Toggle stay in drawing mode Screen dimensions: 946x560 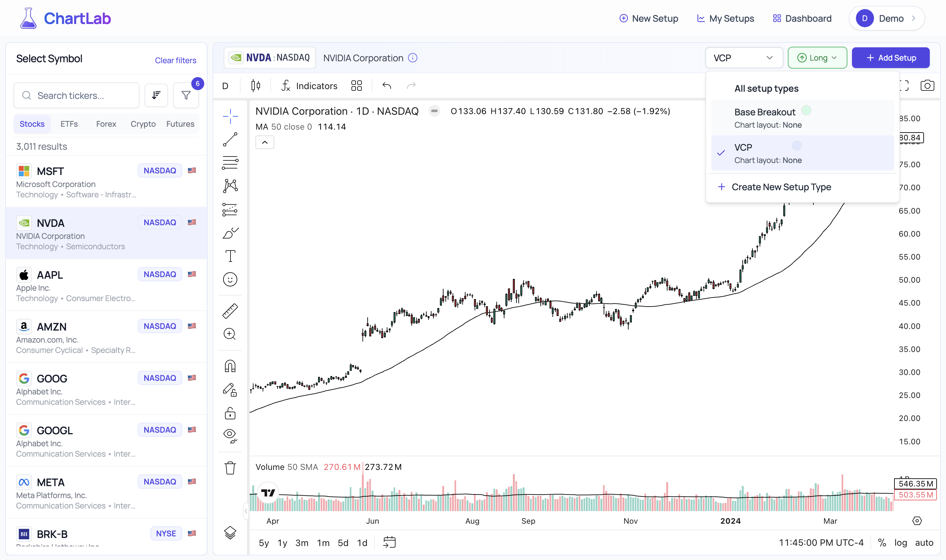pyautogui.click(x=230, y=390)
